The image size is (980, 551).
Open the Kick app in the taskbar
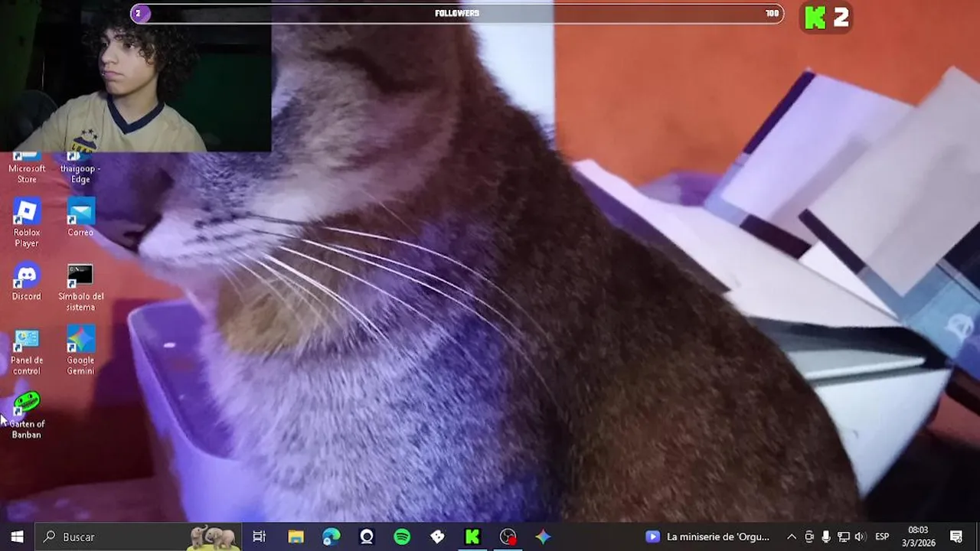[x=472, y=536]
